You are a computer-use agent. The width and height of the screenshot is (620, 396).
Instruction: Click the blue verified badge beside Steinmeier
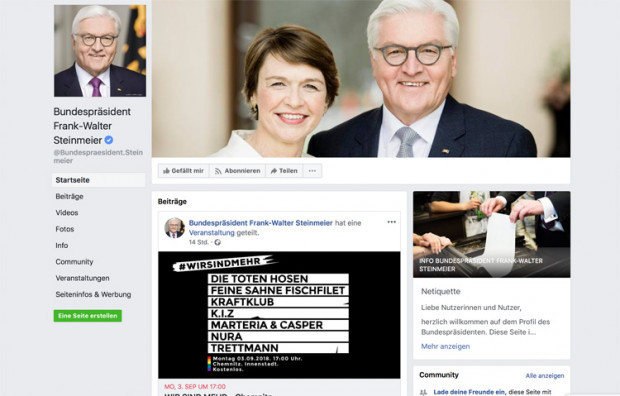109,140
